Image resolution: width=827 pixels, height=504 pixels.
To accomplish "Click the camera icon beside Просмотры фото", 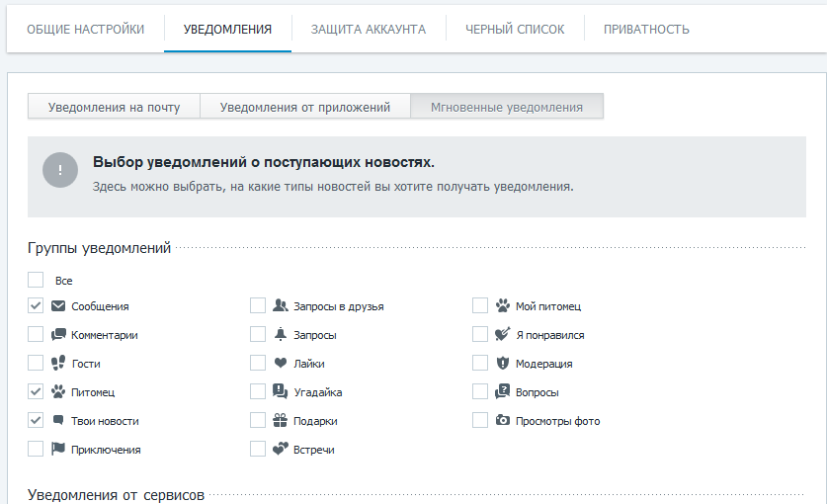I will pos(503,420).
